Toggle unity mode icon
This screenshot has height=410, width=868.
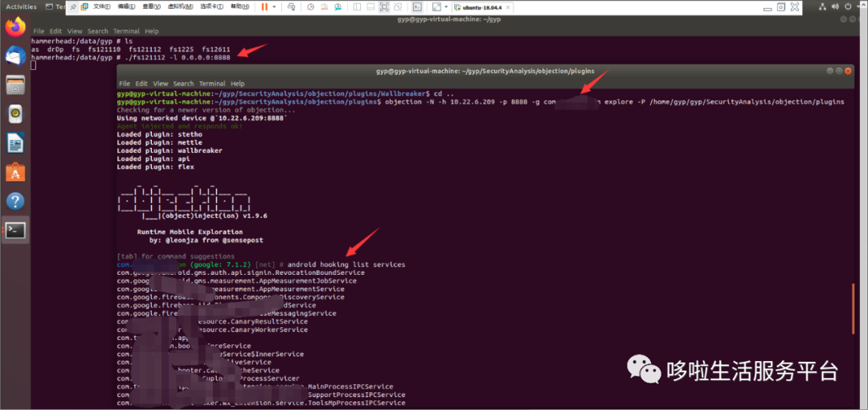(x=398, y=7)
